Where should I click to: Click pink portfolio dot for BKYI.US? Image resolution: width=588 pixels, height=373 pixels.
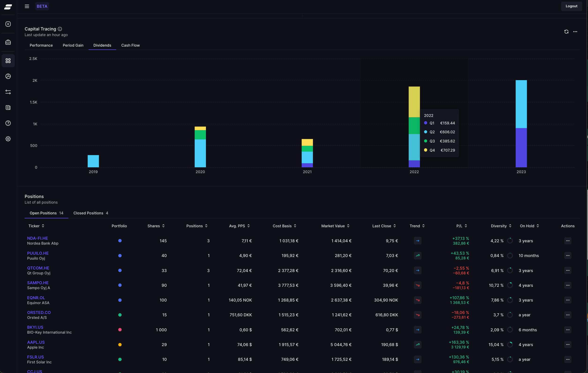120,330
